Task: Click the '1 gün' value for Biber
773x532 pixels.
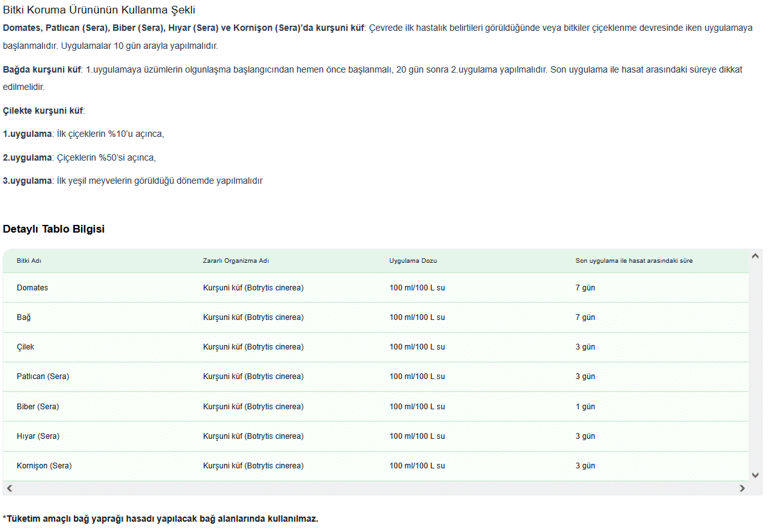Action: [585, 407]
